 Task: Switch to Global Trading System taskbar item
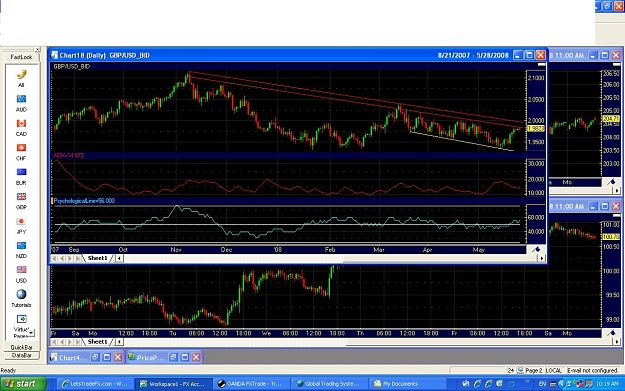[328, 384]
